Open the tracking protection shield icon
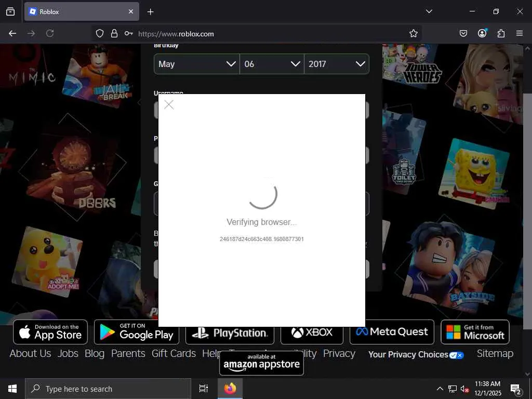The width and height of the screenshot is (532, 399). tap(99, 33)
